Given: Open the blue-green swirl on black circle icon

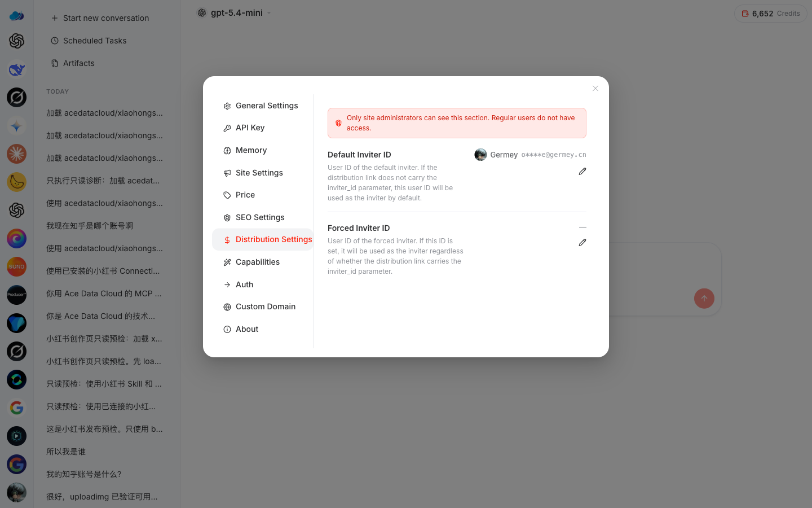Looking at the screenshot, I should 16,380.
